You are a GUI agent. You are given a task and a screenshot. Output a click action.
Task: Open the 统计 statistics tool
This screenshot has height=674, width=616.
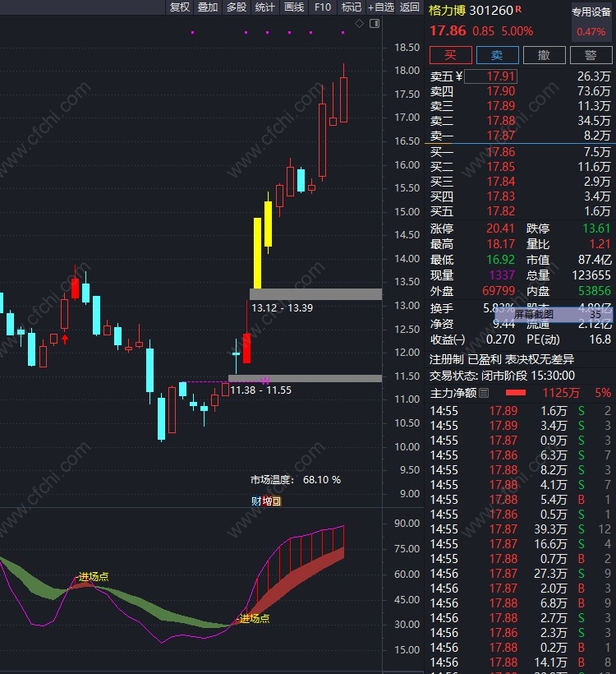pos(264,7)
